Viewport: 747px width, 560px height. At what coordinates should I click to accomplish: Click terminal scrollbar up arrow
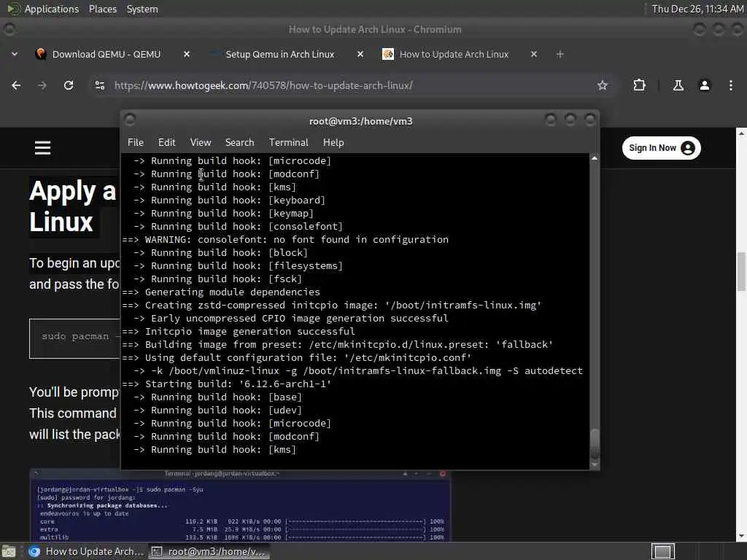click(x=595, y=158)
